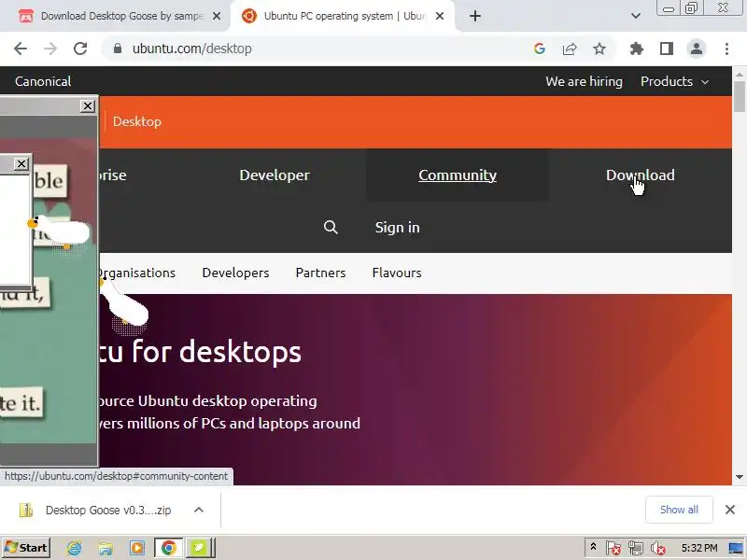Open the Desktop Goose zip download
The image size is (747, 560).
tap(108, 510)
